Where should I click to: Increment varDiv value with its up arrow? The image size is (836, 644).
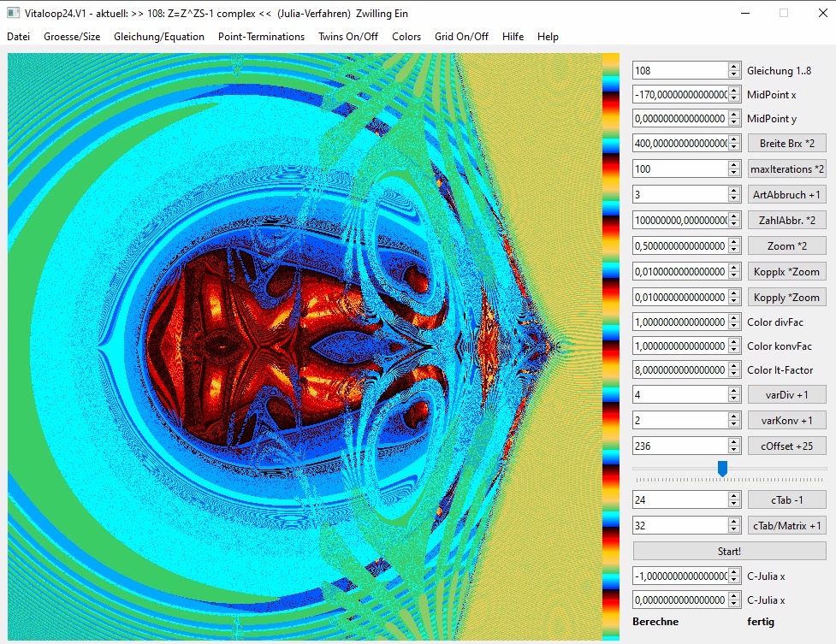(x=734, y=390)
